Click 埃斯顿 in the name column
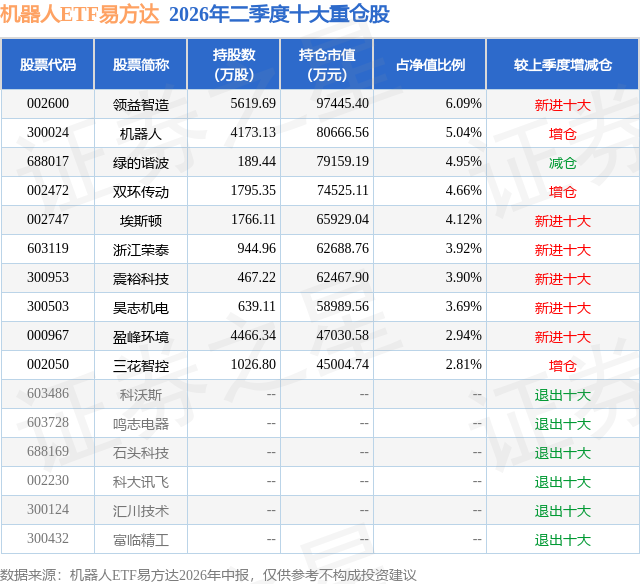Image resolution: width=640 pixels, height=584 pixels. (x=141, y=221)
